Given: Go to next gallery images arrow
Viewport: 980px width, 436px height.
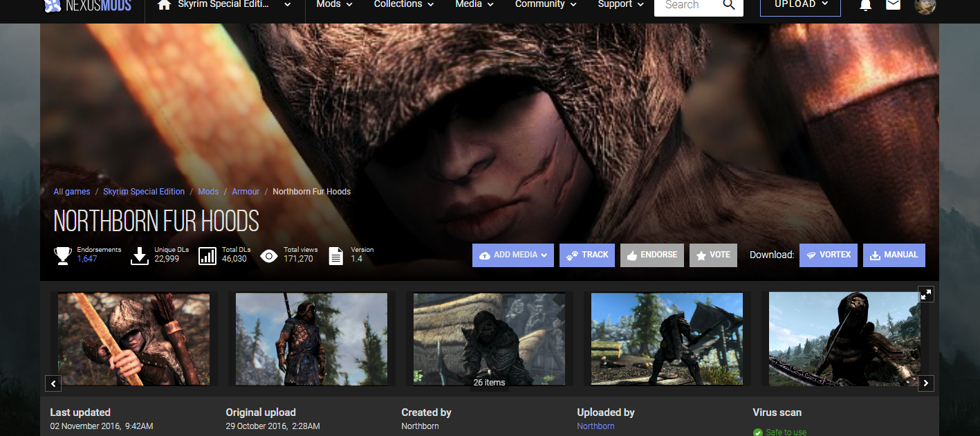Looking at the screenshot, I should (x=926, y=383).
